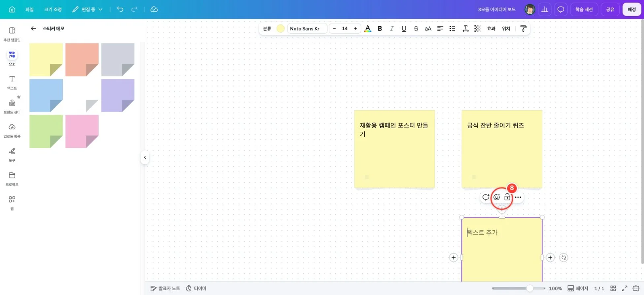Open 요소 (Elements) in the sidebar

click(x=12, y=58)
